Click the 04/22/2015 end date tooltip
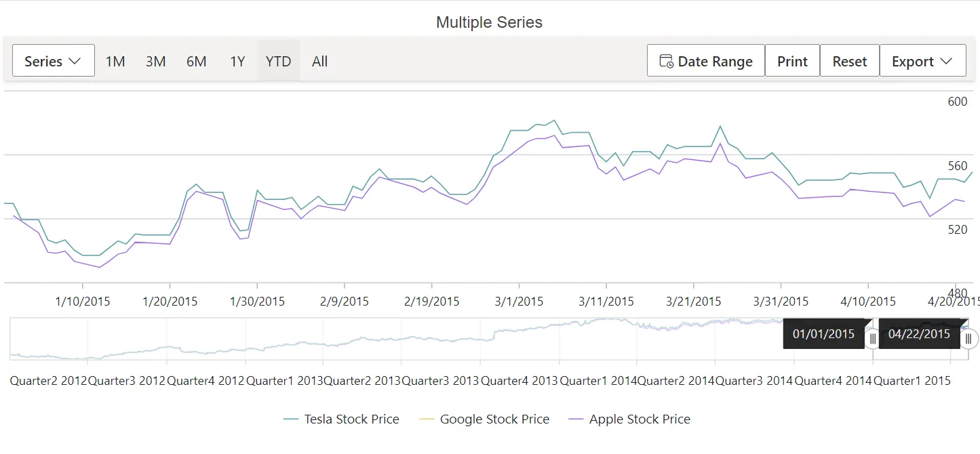This screenshot has width=980, height=454. (x=919, y=333)
